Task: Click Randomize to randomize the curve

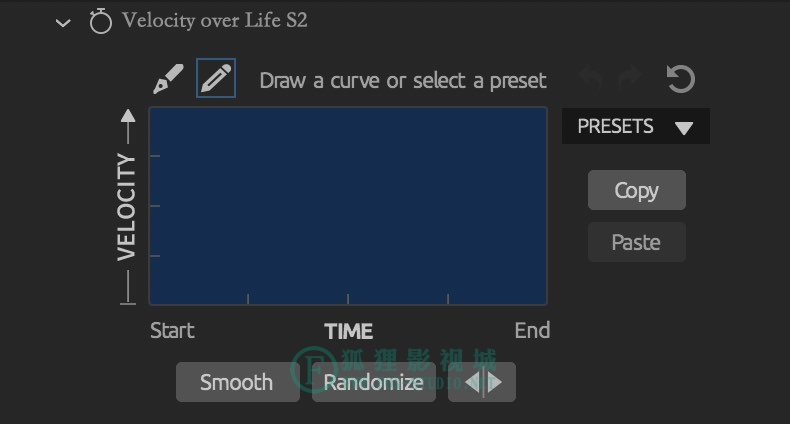Action: pos(373,382)
